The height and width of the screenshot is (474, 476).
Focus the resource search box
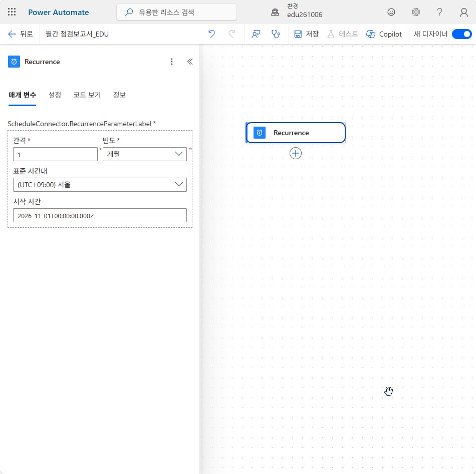(x=177, y=12)
